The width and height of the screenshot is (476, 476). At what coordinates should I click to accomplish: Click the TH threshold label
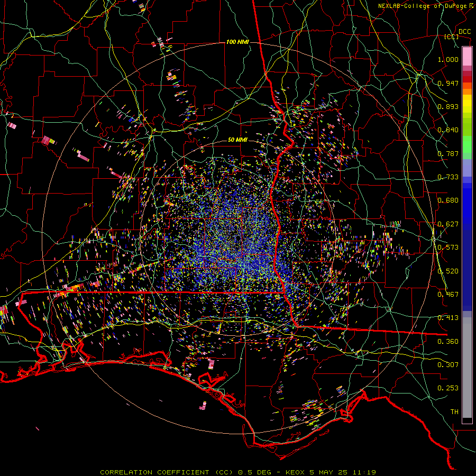pyautogui.click(x=454, y=412)
